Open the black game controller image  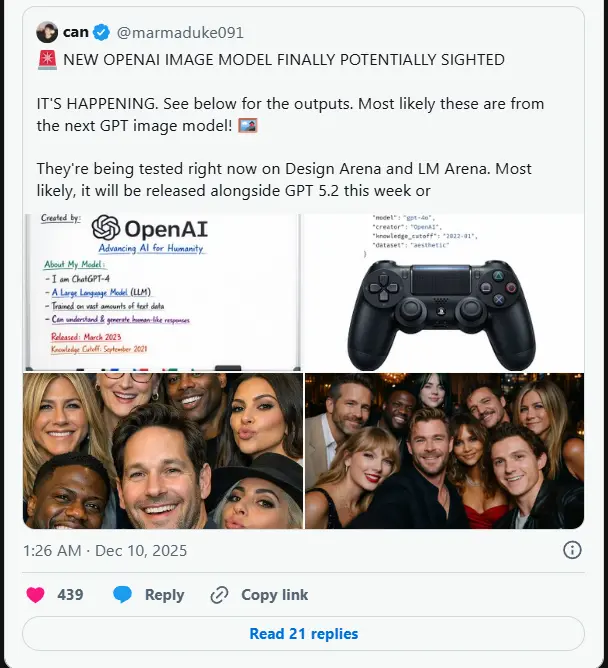[x=444, y=292]
